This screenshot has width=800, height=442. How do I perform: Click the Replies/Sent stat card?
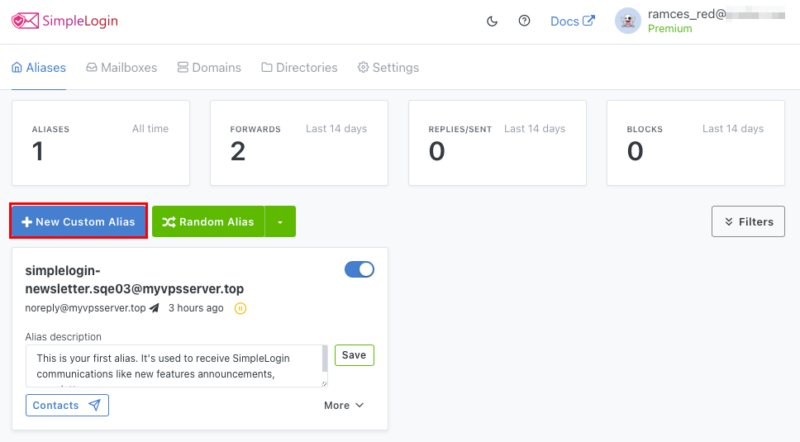click(x=497, y=143)
